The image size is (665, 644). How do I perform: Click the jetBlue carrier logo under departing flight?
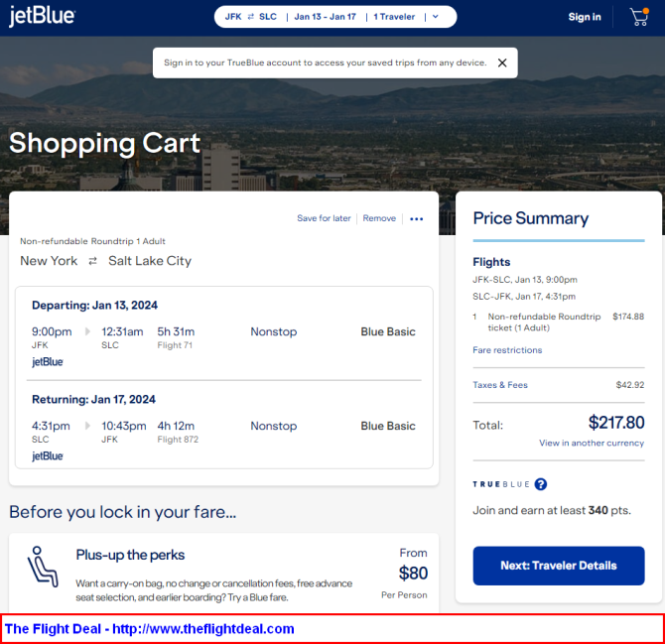(48, 362)
